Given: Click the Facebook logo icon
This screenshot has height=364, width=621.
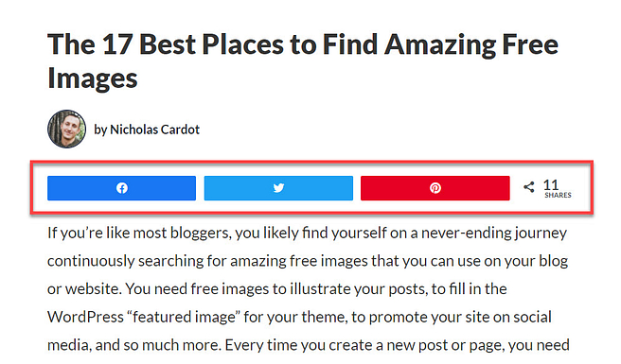Looking at the screenshot, I should click(x=122, y=188).
